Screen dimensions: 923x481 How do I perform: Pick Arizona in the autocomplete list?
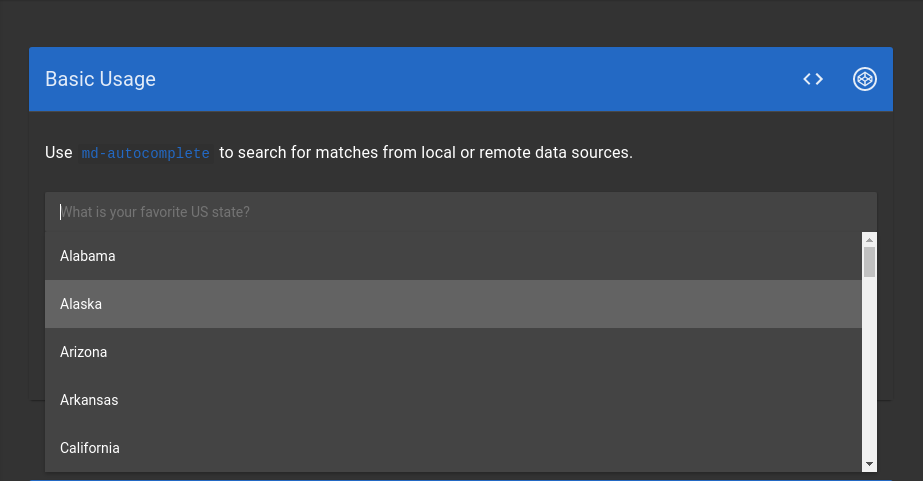pos(453,352)
